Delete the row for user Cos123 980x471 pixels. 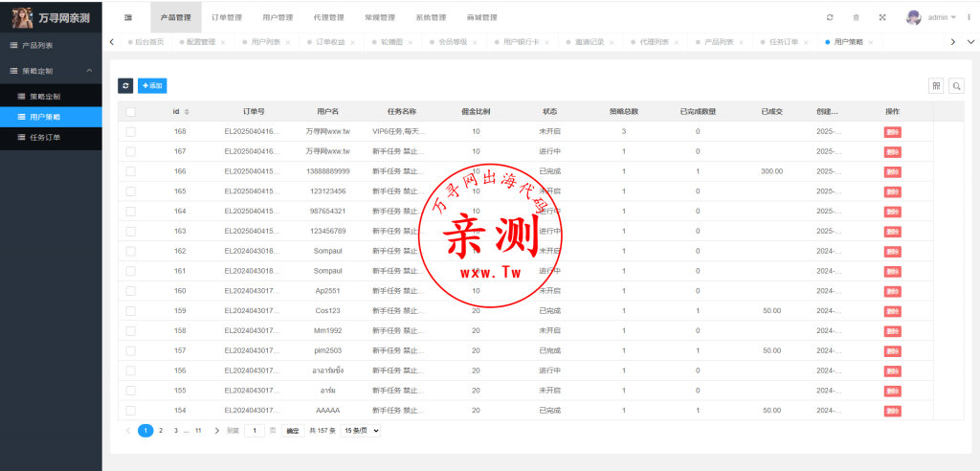pos(893,311)
